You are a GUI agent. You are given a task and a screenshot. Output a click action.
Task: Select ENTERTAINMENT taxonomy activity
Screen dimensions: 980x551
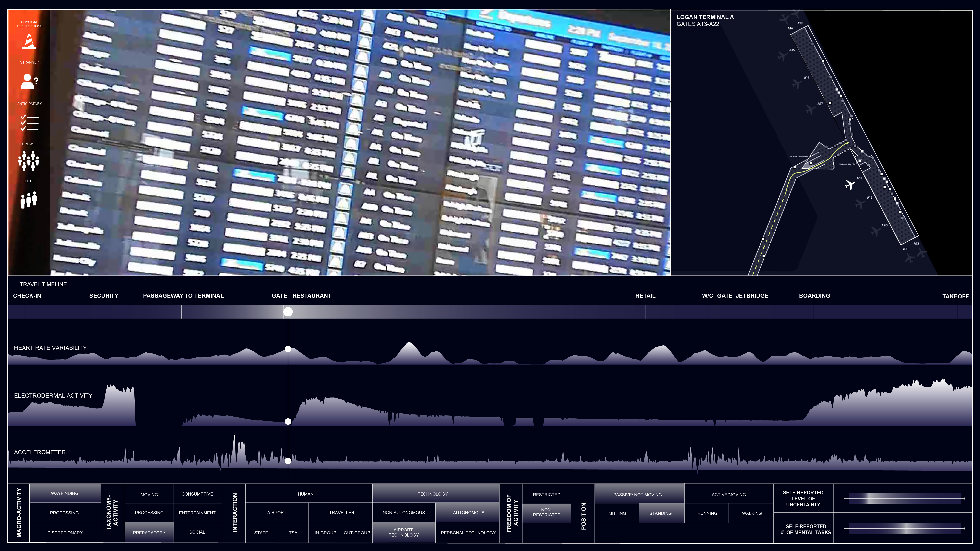coord(197,513)
